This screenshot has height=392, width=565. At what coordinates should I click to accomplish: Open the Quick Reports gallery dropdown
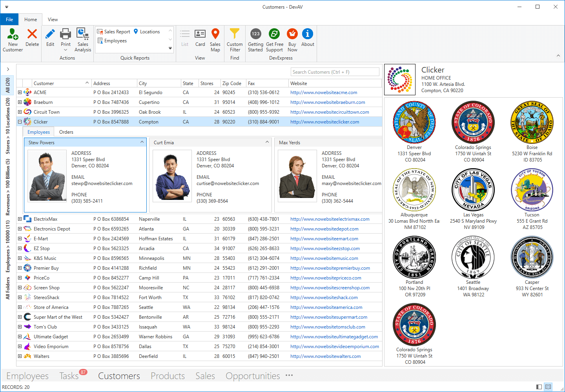170,48
